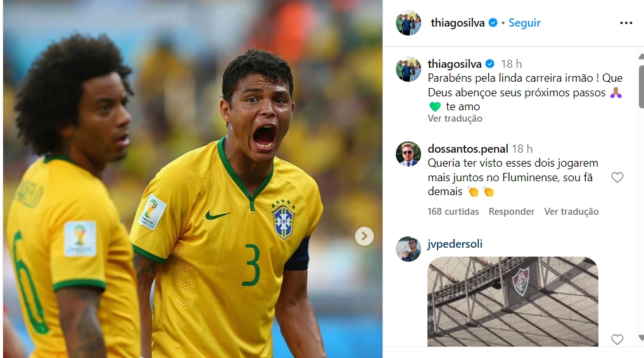644x358 pixels.
Task: Open the three-dots more options menu
Action: (x=626, y=23)
